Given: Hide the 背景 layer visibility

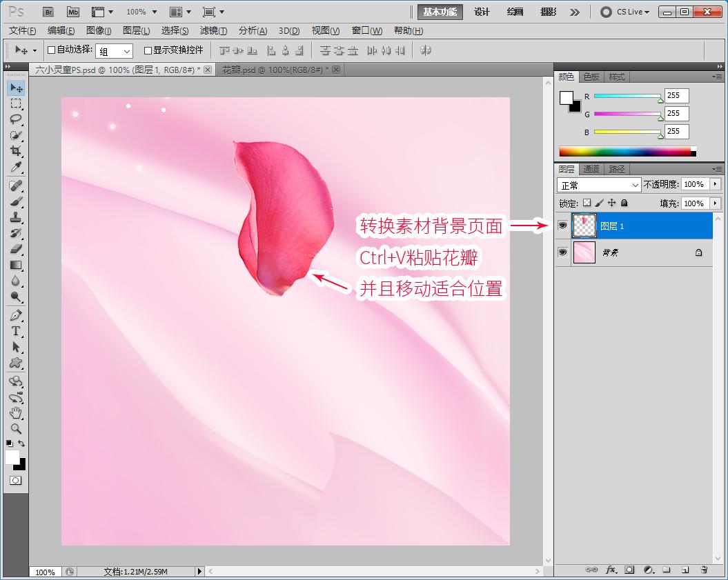Looking at the screenshot, I should click(x=562, y=252).
